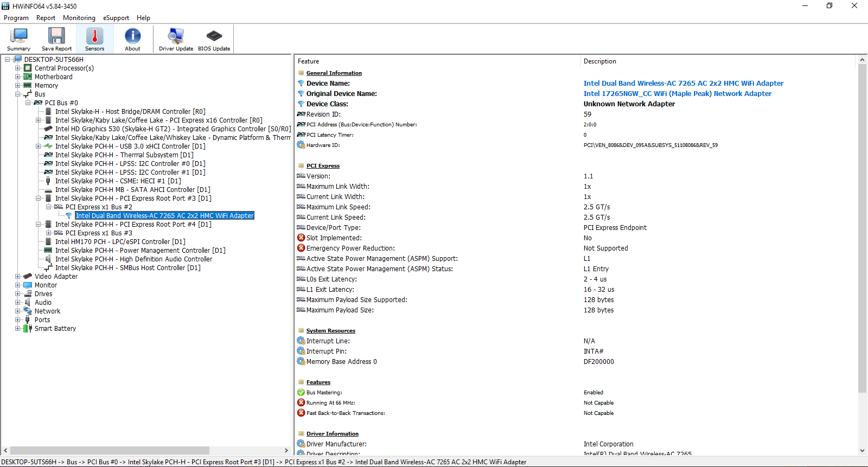Click the WiFi icon beside the selected adapter
The height and width of the screenshot is (467, 868).
coord(69,215)
